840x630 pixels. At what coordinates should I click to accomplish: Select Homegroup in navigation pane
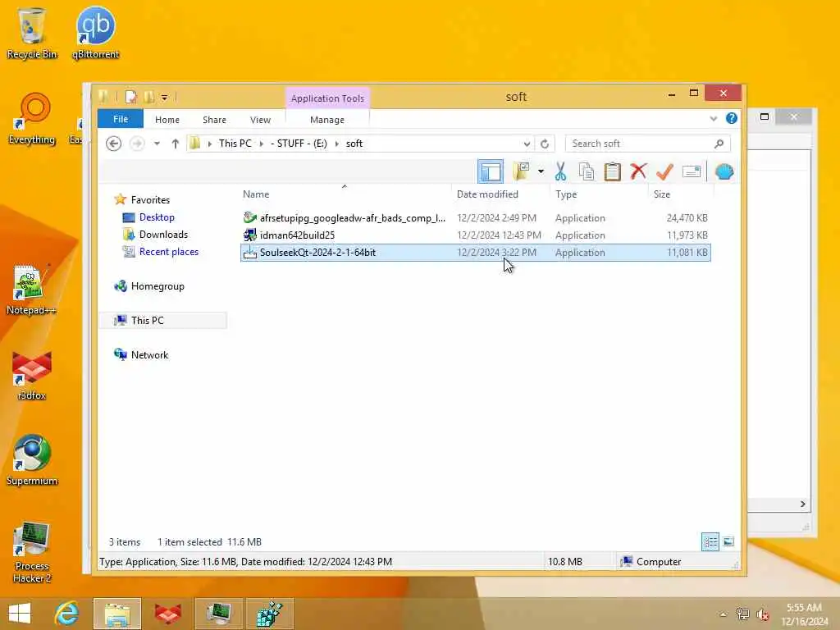(x=157, y=286)
